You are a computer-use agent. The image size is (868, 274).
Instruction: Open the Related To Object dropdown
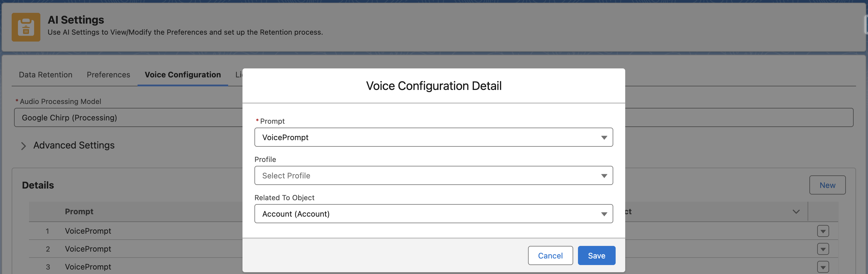(433, 214)
